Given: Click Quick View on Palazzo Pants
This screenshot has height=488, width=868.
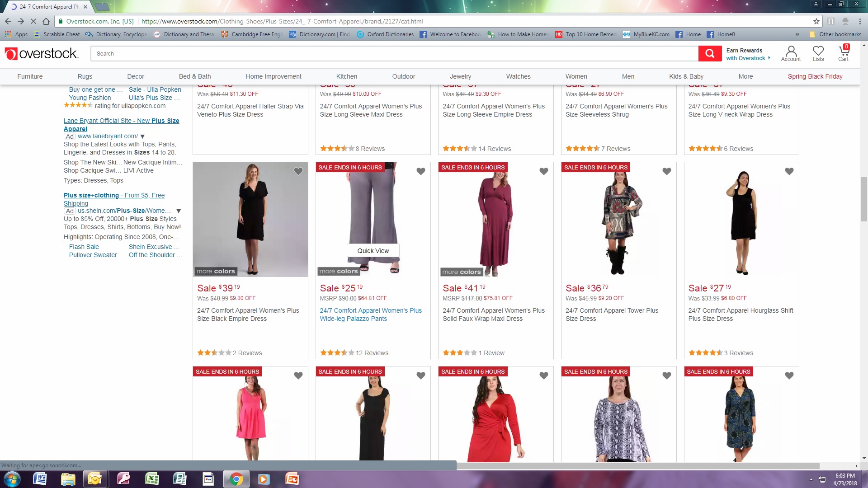Looking at the screenshot, I should [373, 251].
